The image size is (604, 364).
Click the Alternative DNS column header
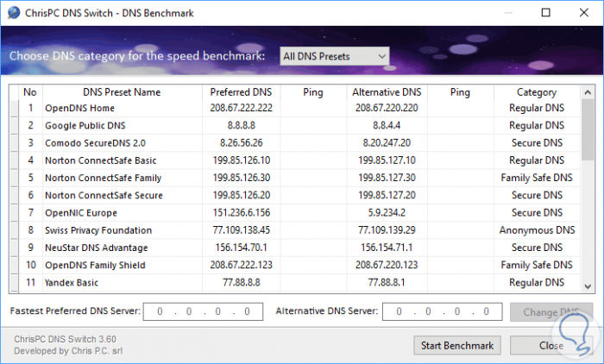point(387,92)
